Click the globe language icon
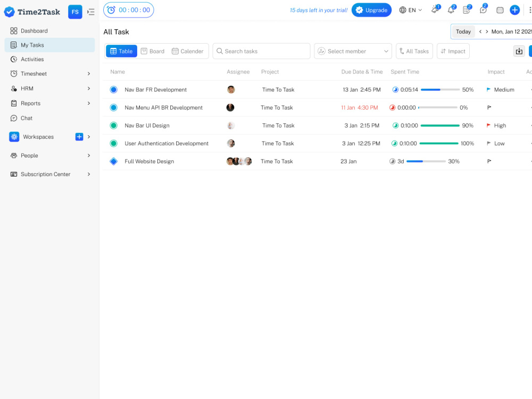 [x=403, y=10]
